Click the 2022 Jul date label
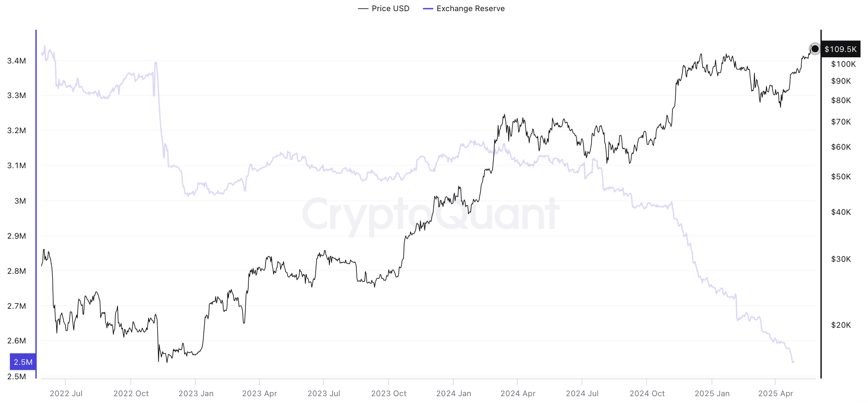 (66, 393)
